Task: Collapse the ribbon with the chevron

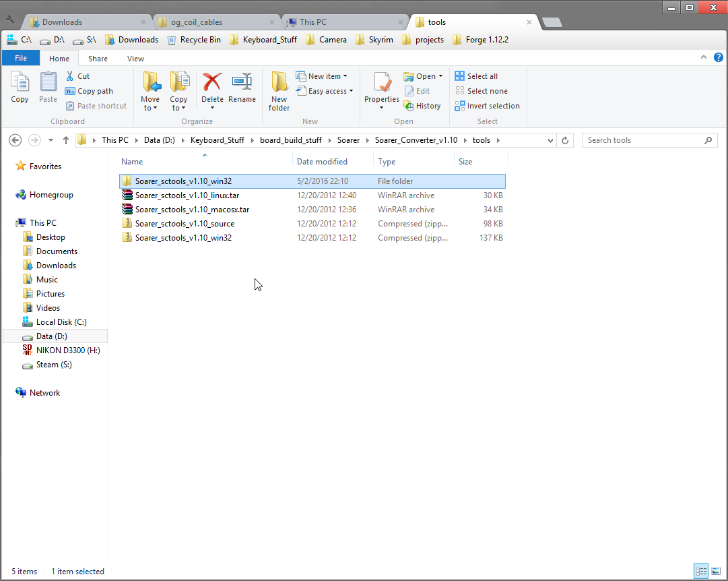Action: pyautogui.click(x=703, y=57)
